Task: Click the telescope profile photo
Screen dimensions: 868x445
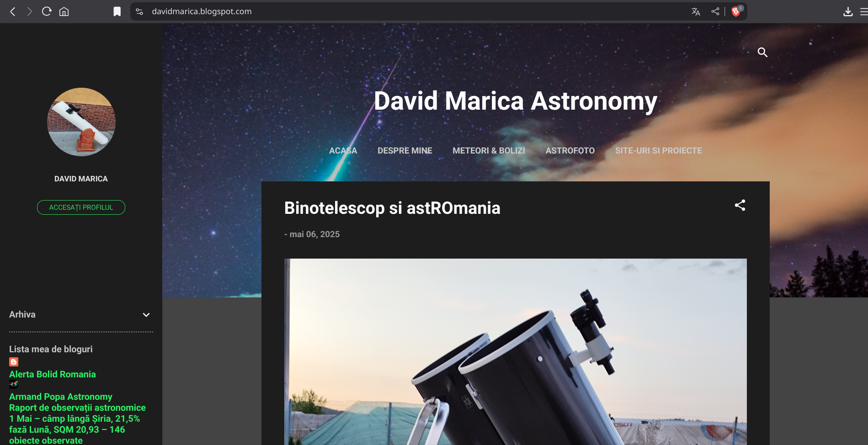Action: click(x=81, y=122)
